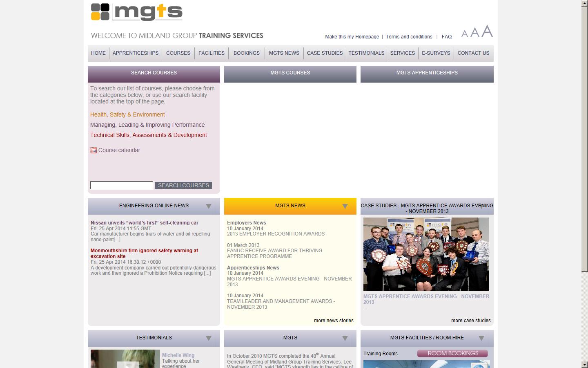
Task: Open the apprentice awards group photo
Action: [x=426, y=254]
